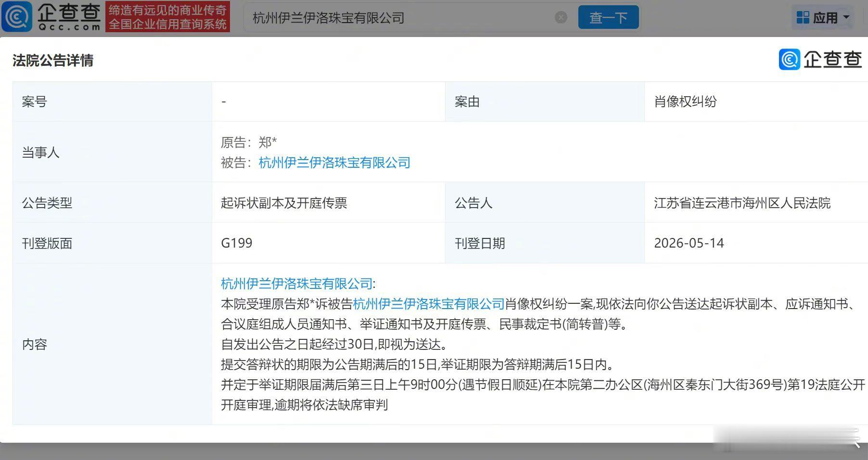Click the slogan banner 缔造有远见的商业传奇
Viewport: 868px width, 460px height.
[167, 17]
